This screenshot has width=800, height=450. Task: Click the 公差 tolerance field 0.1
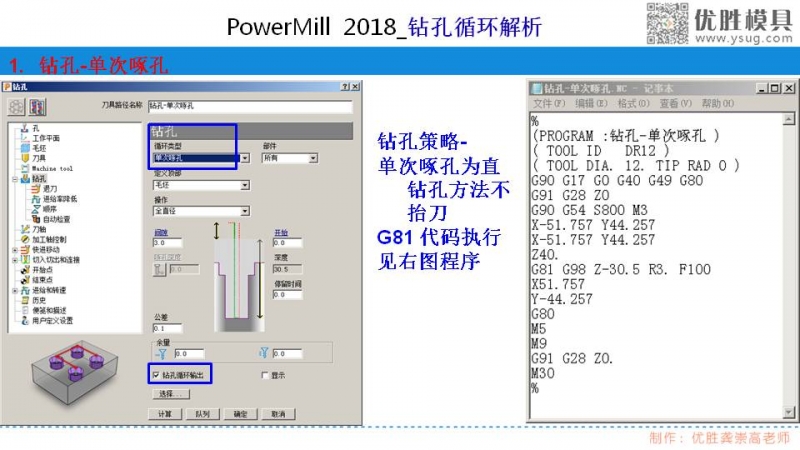pyautogui.click(x=167, y=328)
